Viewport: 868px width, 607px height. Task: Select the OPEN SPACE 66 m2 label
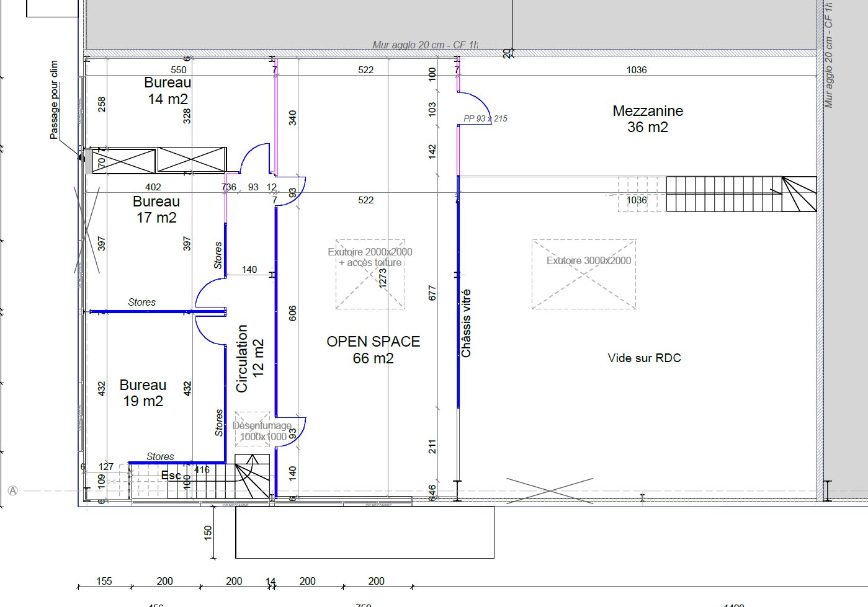pyautogui.click(x=373, y=350)
